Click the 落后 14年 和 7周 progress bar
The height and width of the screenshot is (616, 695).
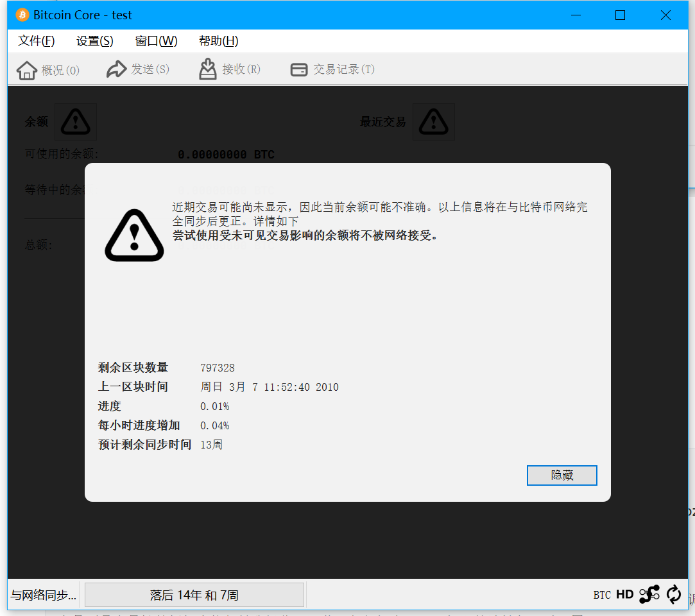coord(194,595)
